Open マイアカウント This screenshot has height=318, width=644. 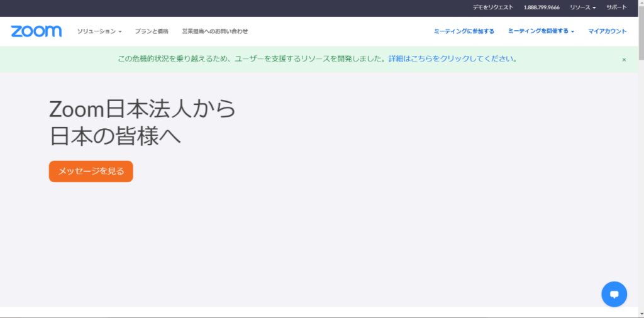click(x=607, y=31)
